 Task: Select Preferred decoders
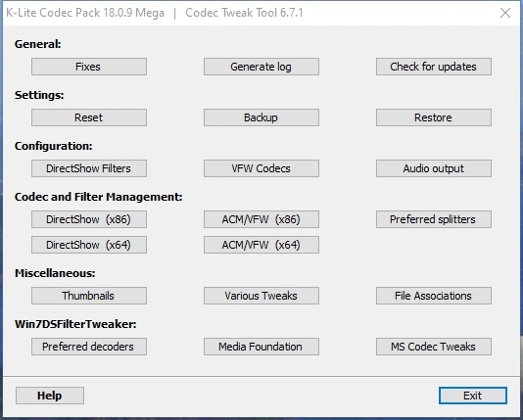(x=89, y=347)
